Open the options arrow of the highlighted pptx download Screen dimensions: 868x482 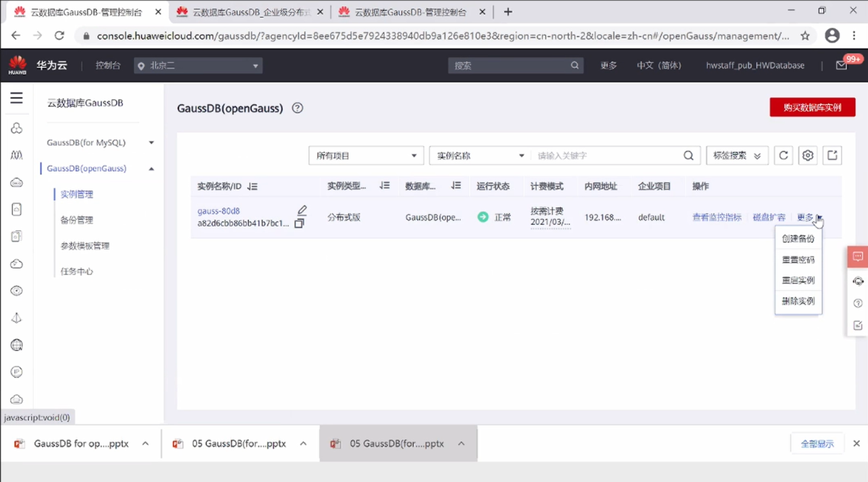[461, 444]
